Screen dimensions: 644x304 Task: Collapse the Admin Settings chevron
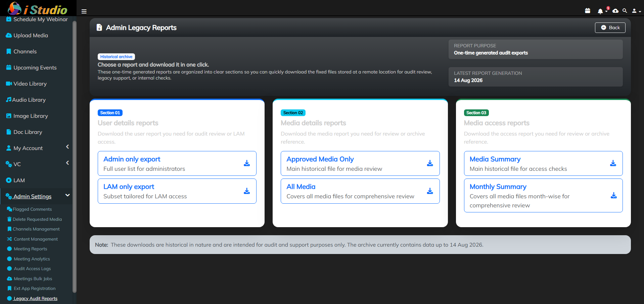[x=67, y=195]
